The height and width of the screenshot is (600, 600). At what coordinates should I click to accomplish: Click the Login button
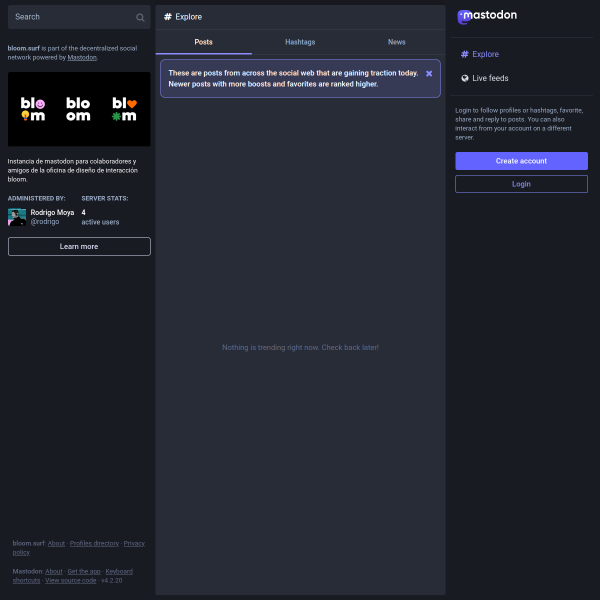pos(521,184)
